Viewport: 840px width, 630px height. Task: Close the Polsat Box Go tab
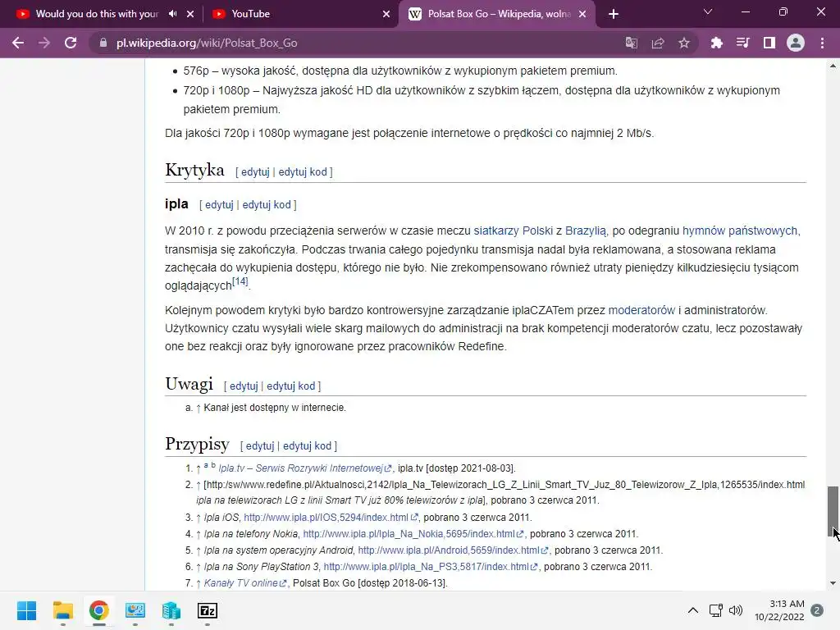point(583,14)
